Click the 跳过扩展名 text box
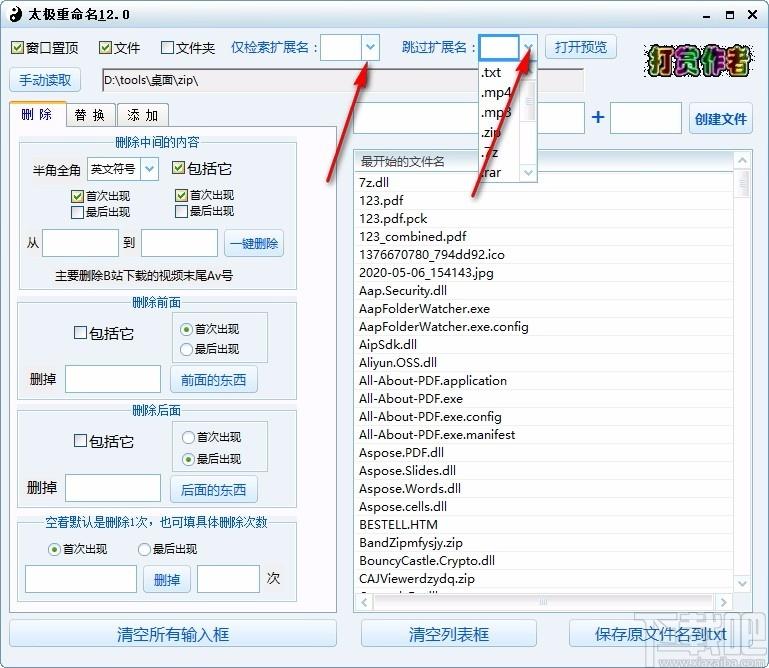 [x=499, y=48]
